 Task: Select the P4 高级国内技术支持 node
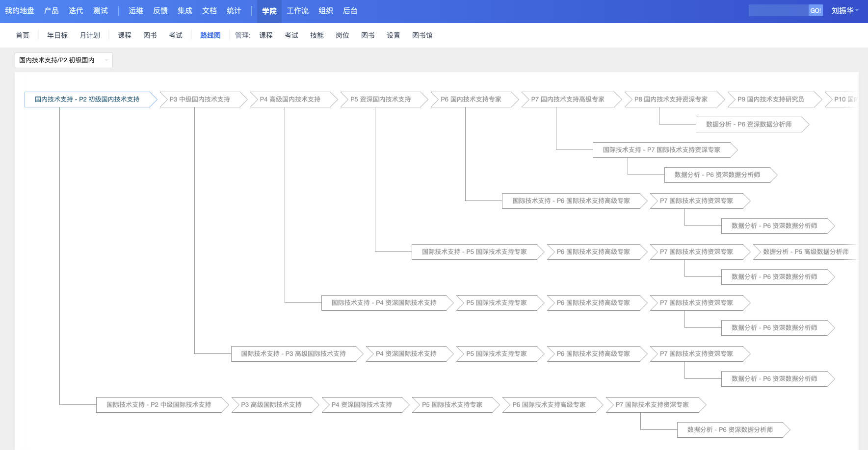coord(294,100)
